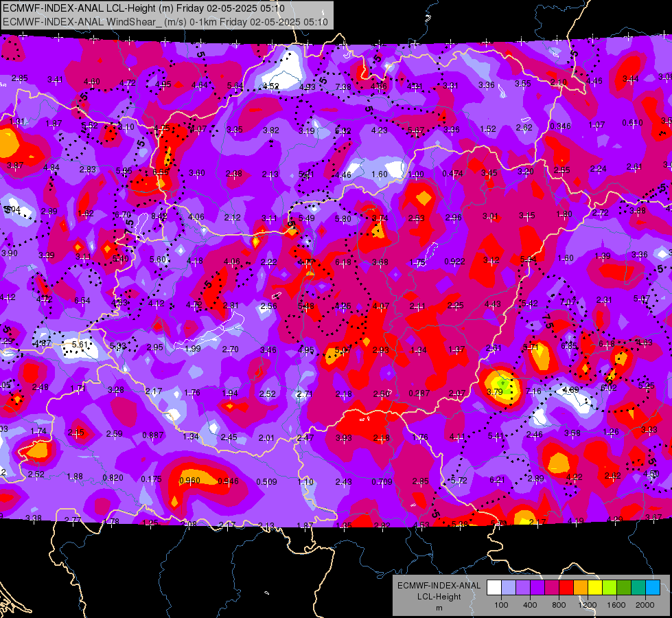Click the map value "0.820"
Image resolution: width=672 pixels, height=618 pixels.
pos(113,478)
